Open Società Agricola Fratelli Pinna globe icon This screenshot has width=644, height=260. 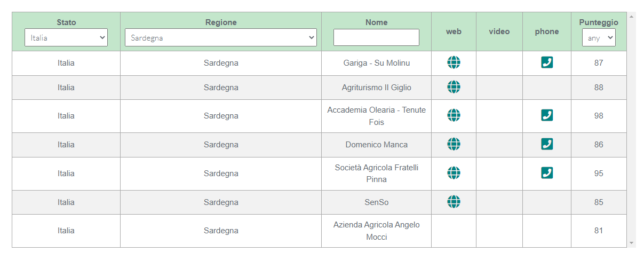click(454, 173)
